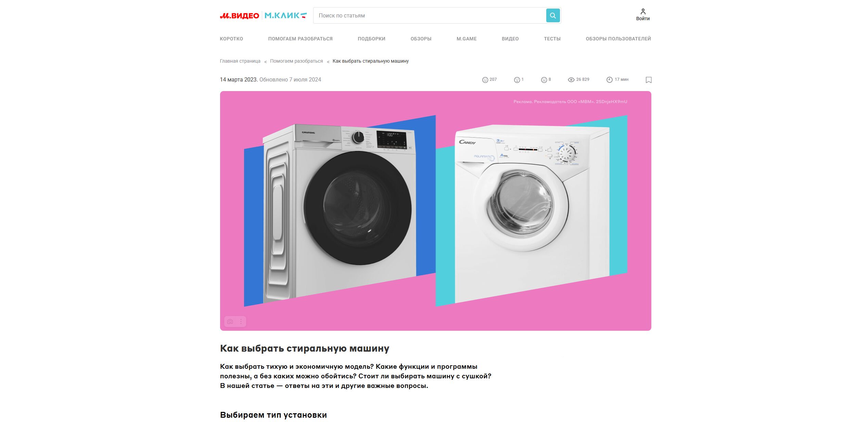Image resolution: width=868 pixels, height=429 pixels.
Task: Bookmark this article with the flag icon
Action: pos(648,80)
